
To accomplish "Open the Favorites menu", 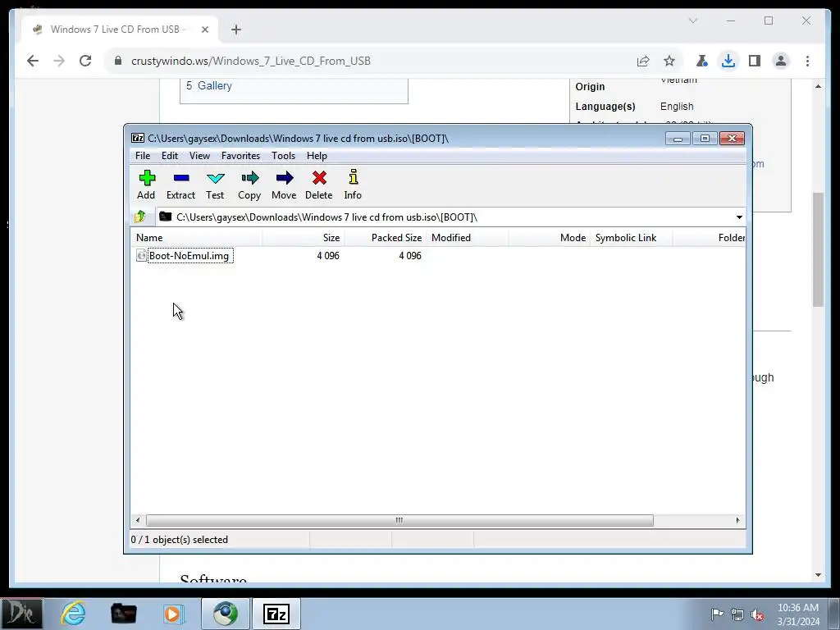I will click(x=240, y=155).
